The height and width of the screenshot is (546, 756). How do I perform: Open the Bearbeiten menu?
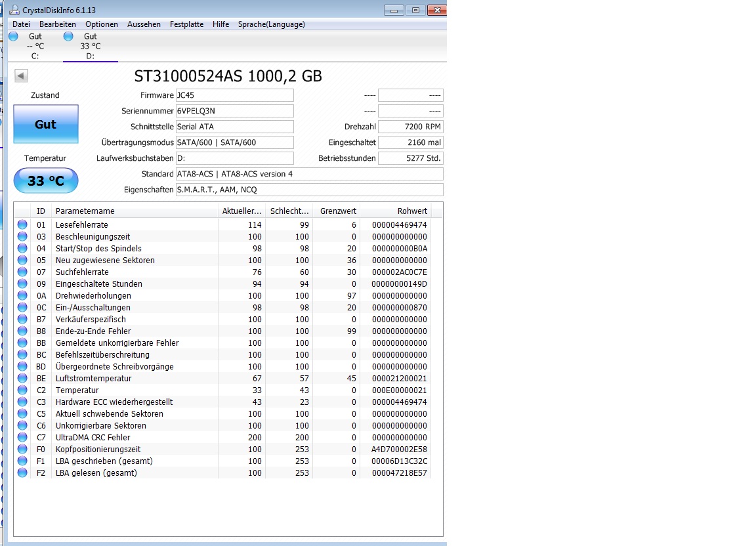57,24
